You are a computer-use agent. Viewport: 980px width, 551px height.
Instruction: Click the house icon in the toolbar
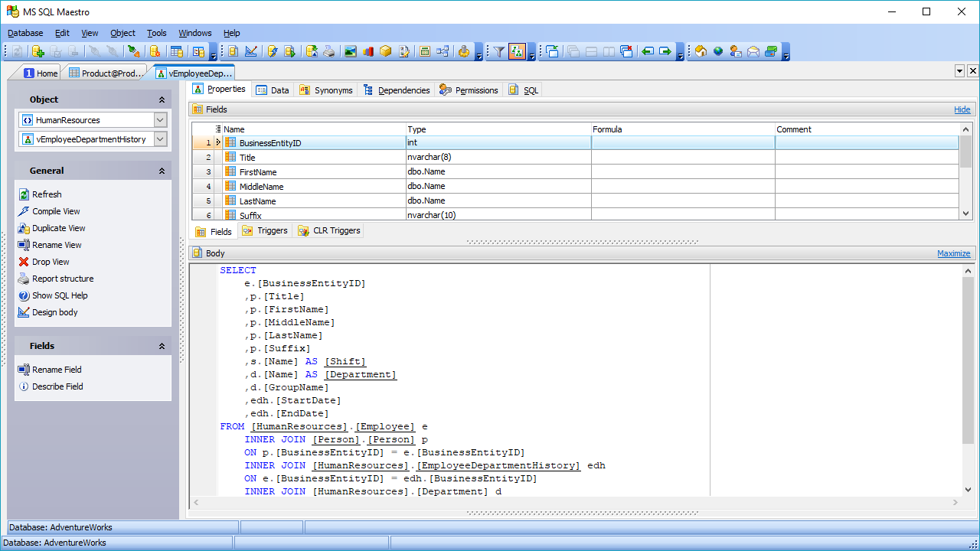coord(701,51)
